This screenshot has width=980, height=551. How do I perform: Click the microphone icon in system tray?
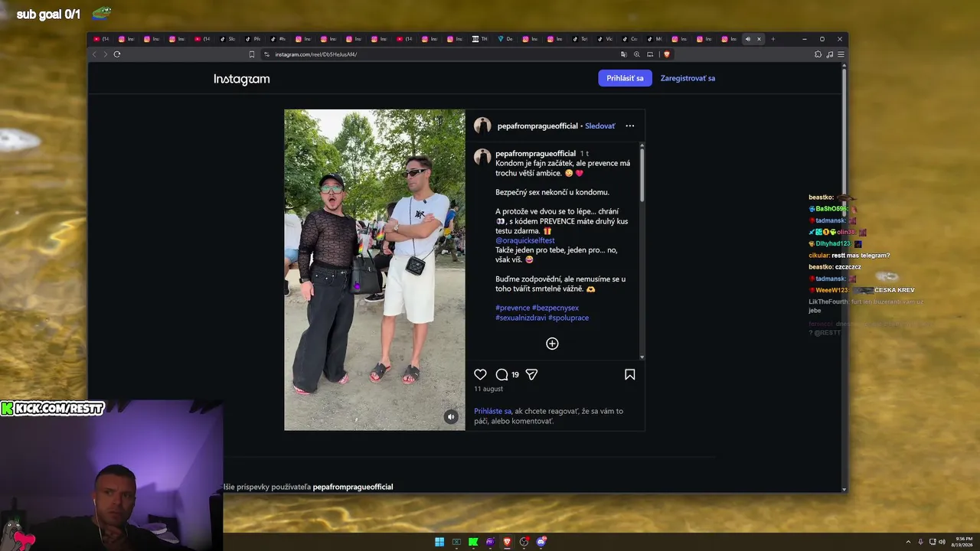920,542
